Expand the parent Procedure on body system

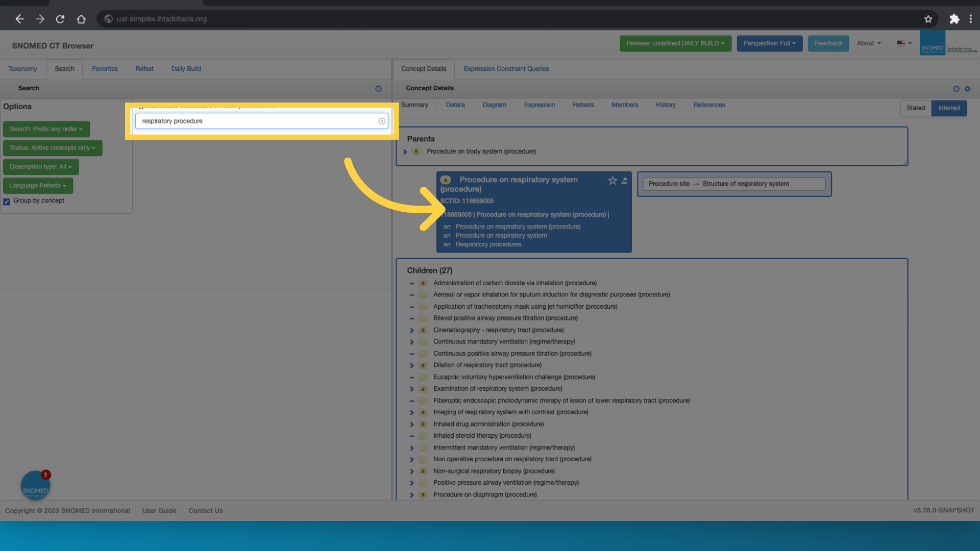(x=405, y=152)
